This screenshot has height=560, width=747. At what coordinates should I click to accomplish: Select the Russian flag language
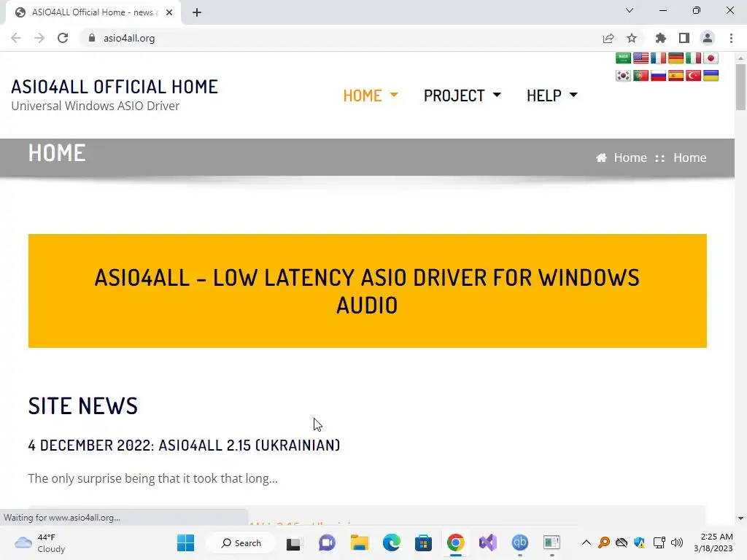click(x=659, y=76)
